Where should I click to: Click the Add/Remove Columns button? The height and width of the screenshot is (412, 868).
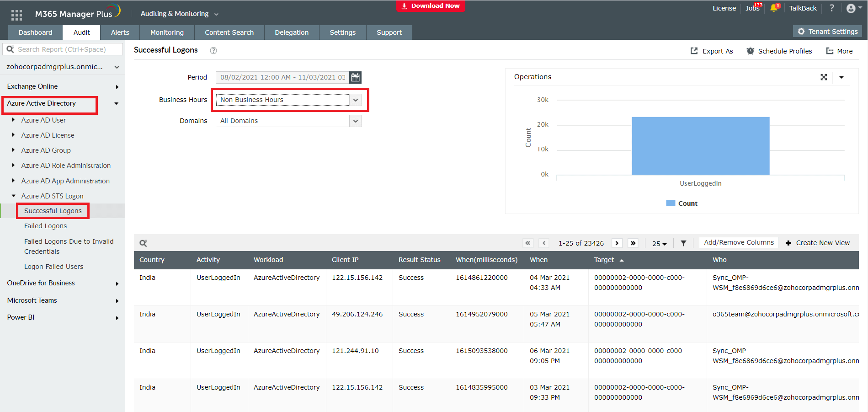click(739, 242)
